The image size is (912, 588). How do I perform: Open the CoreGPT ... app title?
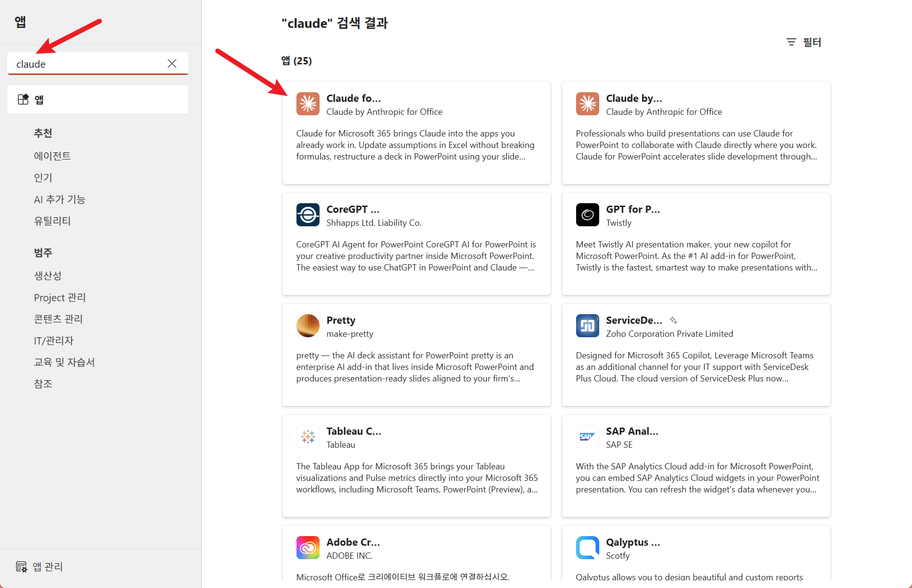[x=353, y=209]
